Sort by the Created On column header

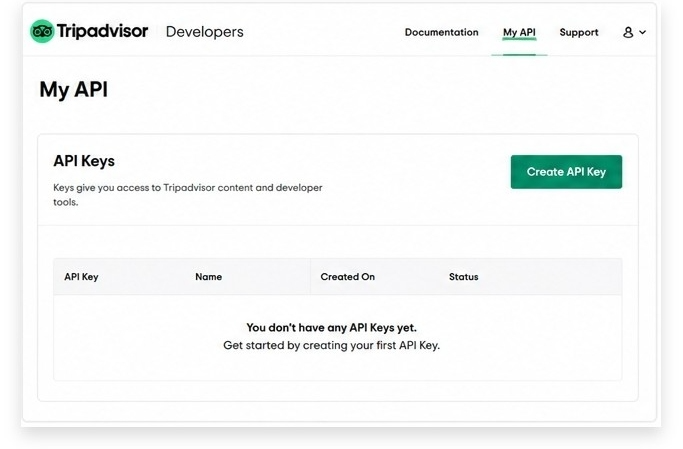pos(347,277)
